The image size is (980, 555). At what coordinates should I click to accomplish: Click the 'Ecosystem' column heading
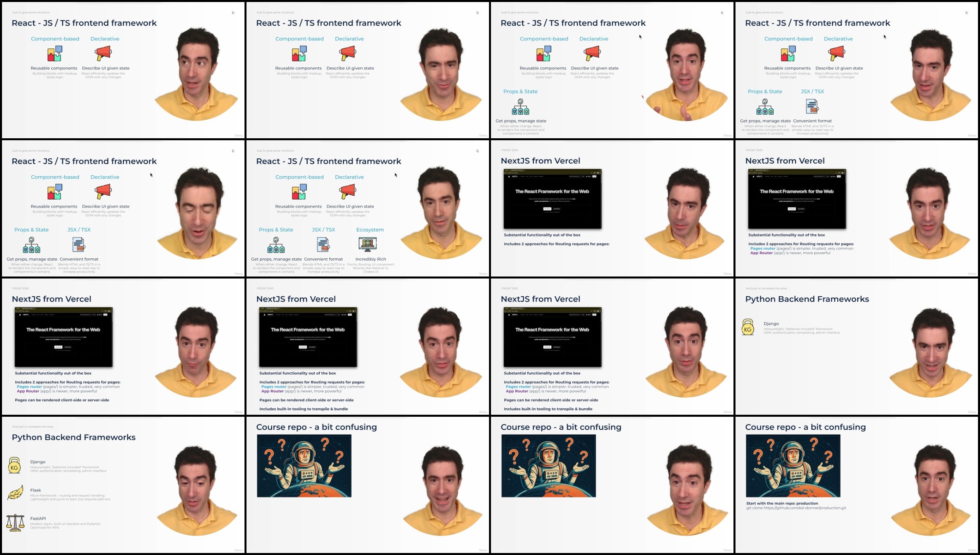370,230
